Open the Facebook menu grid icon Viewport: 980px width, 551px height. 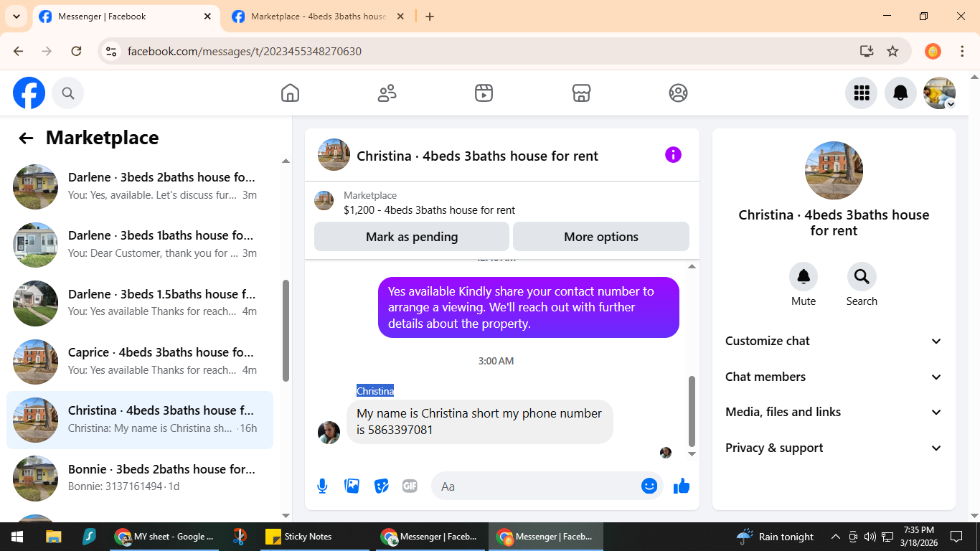pos(862,93)
